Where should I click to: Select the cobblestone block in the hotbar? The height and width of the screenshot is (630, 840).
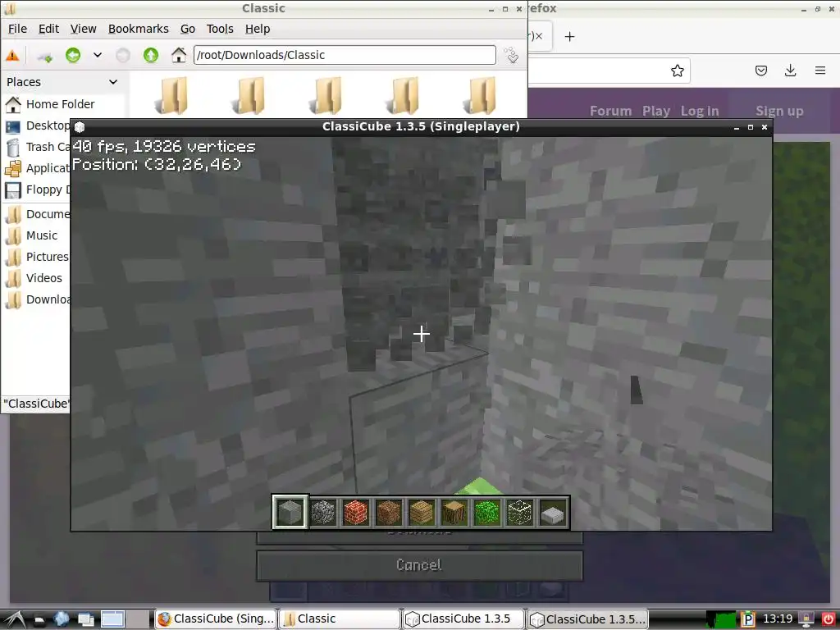323,512
